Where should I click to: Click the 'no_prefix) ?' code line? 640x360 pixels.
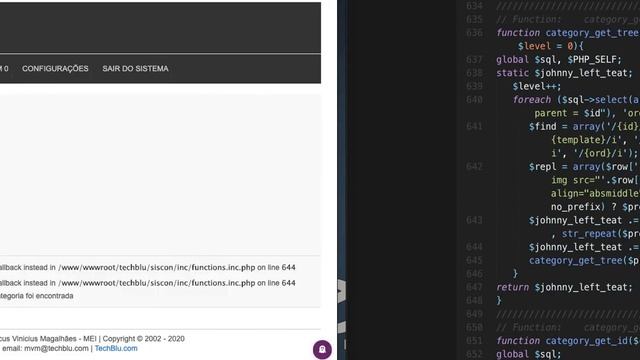tap(595, 207)
